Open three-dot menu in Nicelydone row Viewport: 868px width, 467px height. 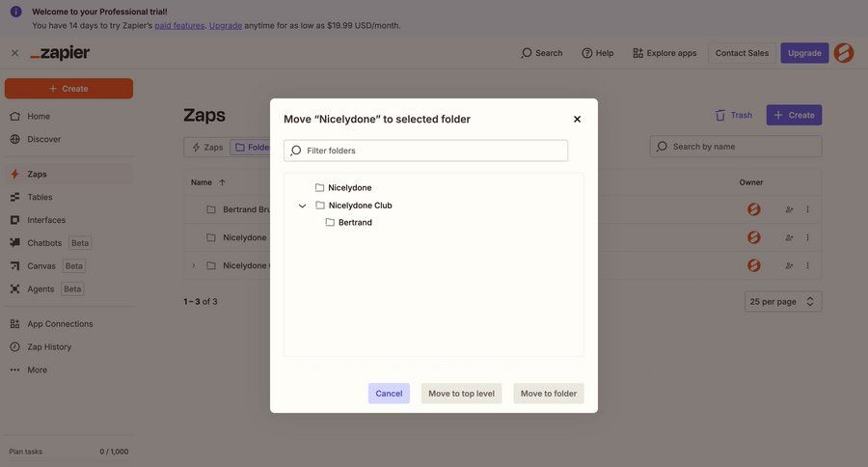point(807,237)
